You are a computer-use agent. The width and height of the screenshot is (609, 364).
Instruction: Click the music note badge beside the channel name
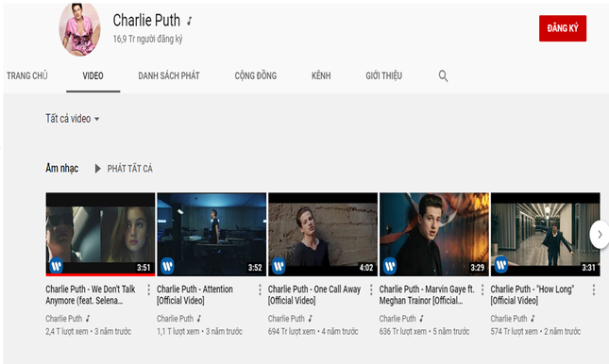coord(190,21)
